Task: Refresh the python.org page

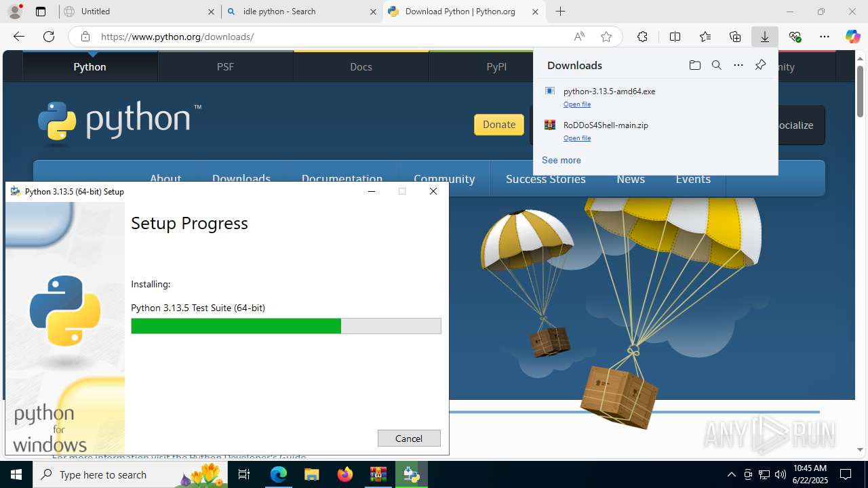Action: 49,37
